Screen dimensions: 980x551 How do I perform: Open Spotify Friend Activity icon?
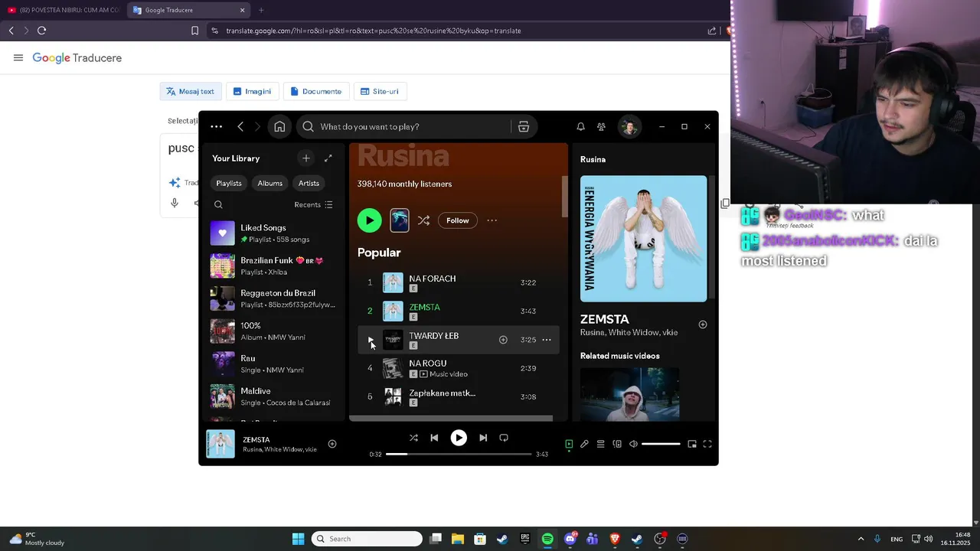click(x=601, y=127)
